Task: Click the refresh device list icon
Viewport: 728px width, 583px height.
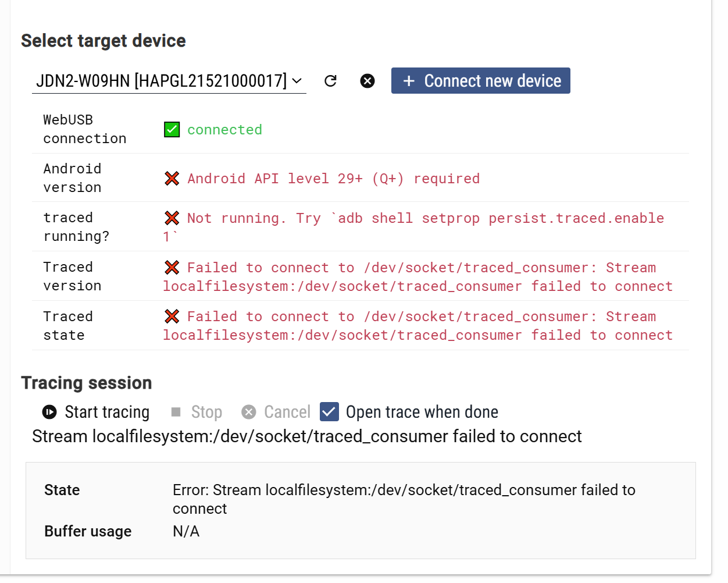Action: coord(330,81)
